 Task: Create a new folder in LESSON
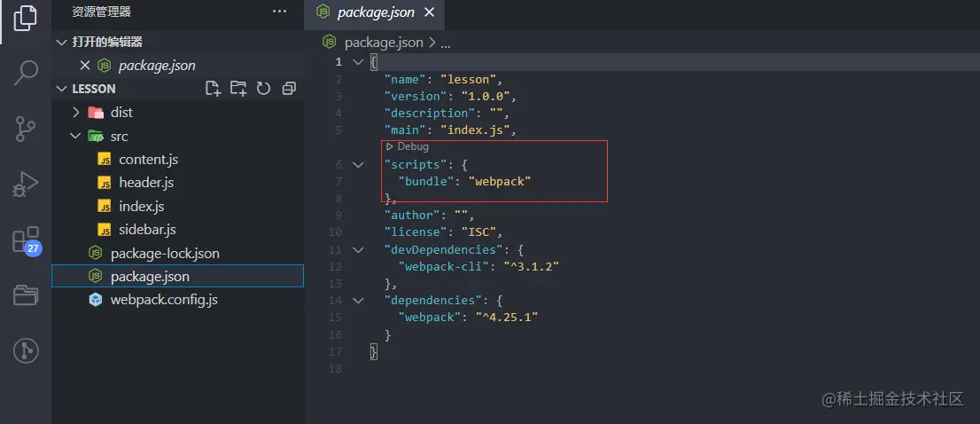click(238, 89)
